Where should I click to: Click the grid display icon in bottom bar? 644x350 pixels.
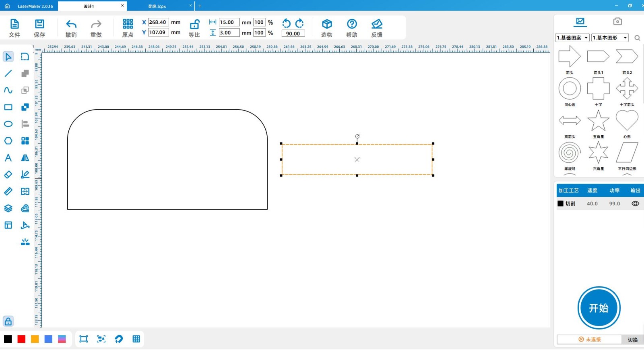(136, 339)
